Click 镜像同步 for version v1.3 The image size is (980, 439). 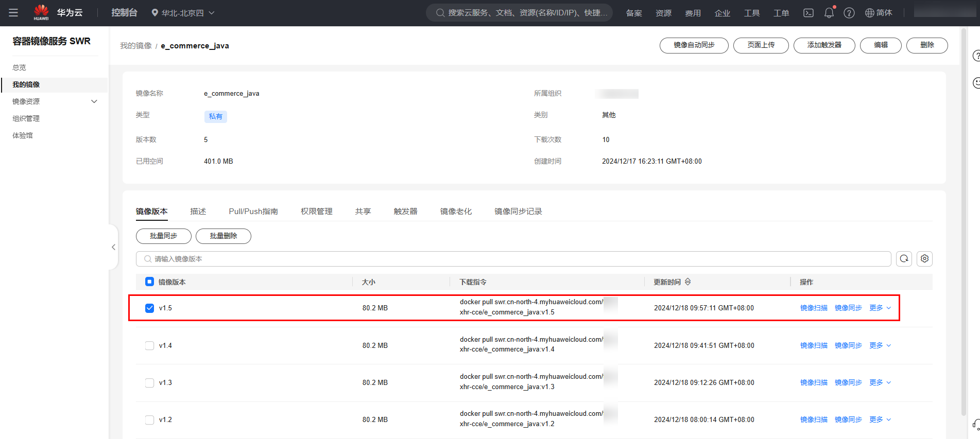coord(849,382)
